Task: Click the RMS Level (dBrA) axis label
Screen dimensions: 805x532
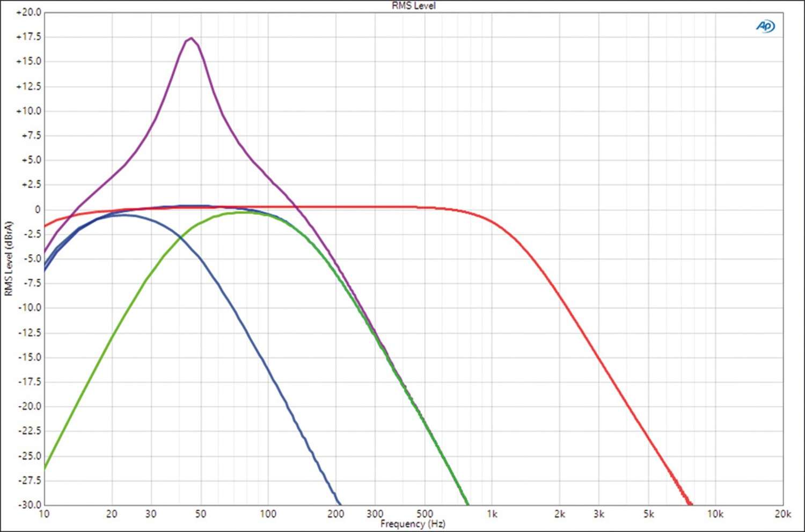Action: point(8,258)
